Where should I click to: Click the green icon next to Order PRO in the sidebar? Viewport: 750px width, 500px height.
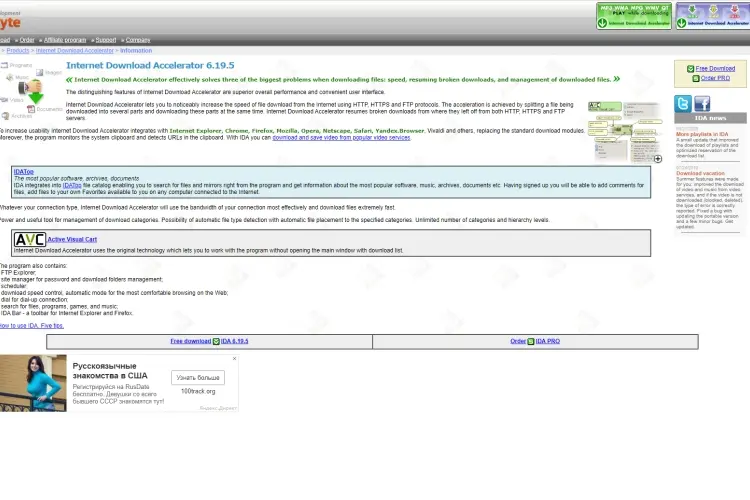tap(695, 78)
